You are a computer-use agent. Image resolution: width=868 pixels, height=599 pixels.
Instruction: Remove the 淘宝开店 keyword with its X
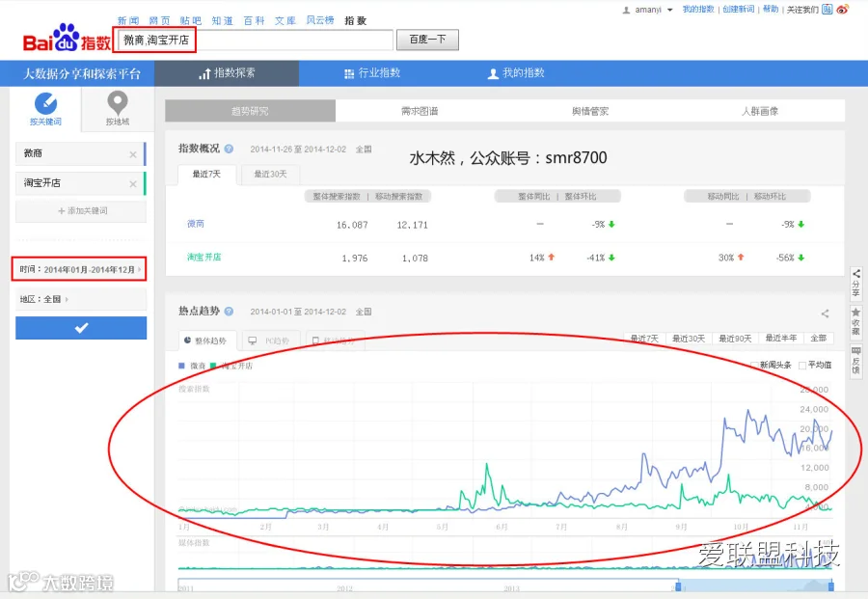(x=133, y=184)
